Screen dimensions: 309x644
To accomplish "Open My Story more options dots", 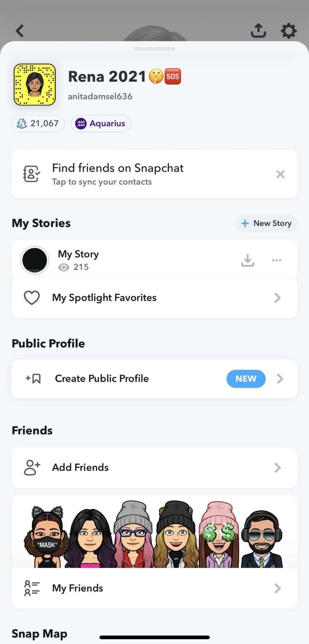I will click(276, 260).
